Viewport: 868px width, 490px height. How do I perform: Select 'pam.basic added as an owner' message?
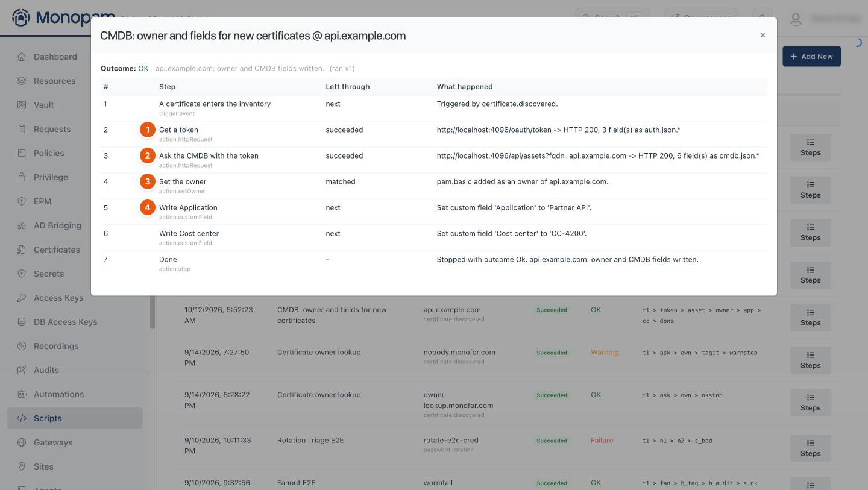tap(523, 181)
